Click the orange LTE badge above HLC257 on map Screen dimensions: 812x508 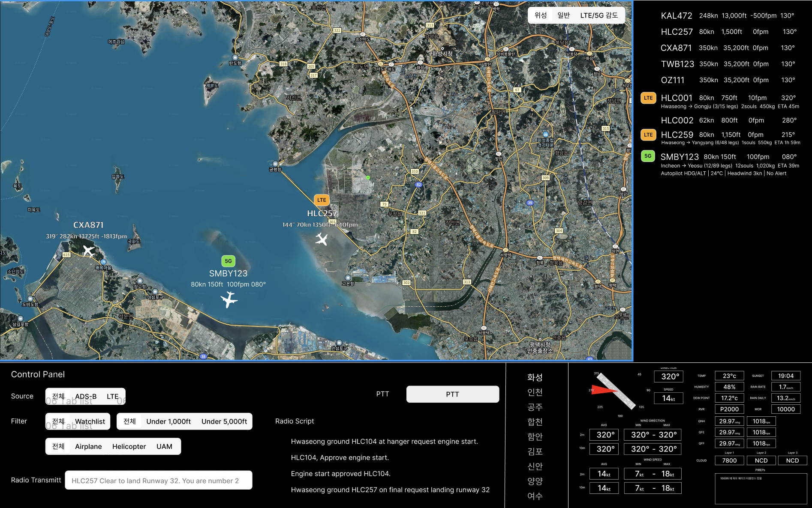coord(322,200)
